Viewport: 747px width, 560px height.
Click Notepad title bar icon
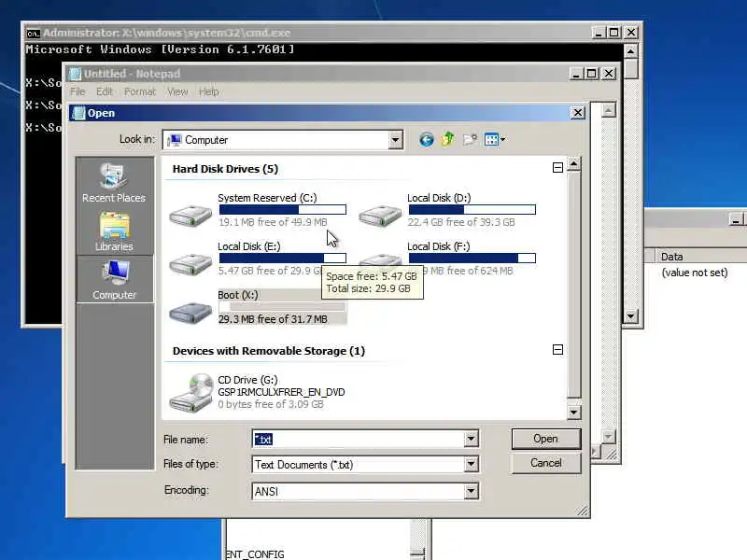76,74
